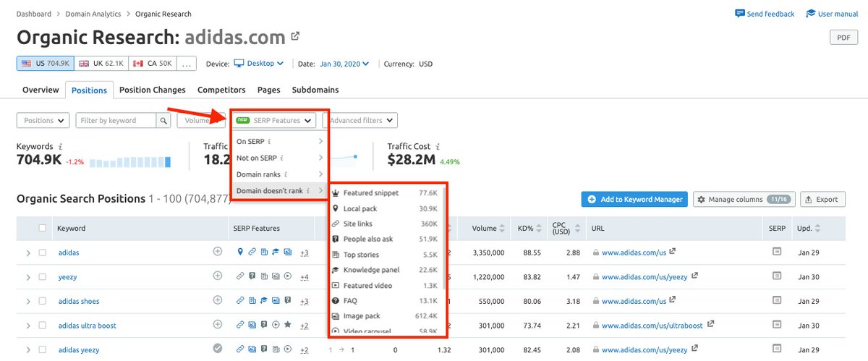Open adidas.com external link icon beside title
The width and height of the screenshot is (868, 361).
[x=295, y=36]
